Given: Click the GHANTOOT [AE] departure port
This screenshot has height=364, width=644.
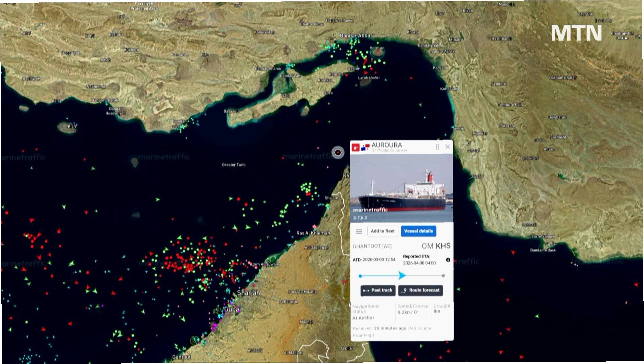Looking at the screenshot, I should point(372,246).
